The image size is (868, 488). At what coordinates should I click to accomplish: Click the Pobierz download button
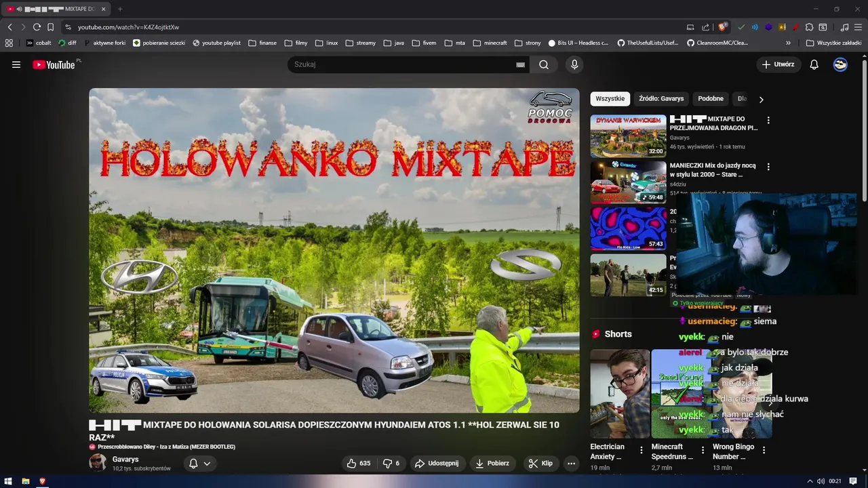tap(492, 463)
